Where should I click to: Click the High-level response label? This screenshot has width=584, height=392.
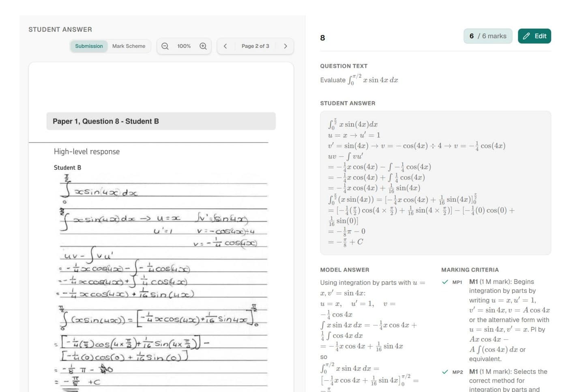coord(87,152)
